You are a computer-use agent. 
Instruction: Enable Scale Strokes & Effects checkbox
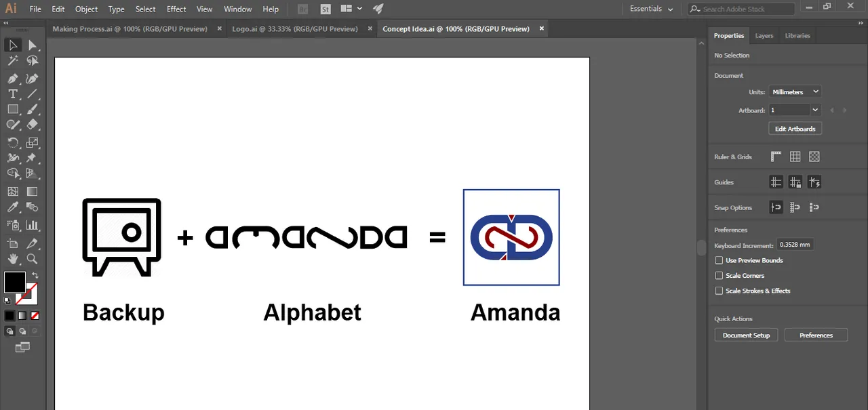[719, 291]
